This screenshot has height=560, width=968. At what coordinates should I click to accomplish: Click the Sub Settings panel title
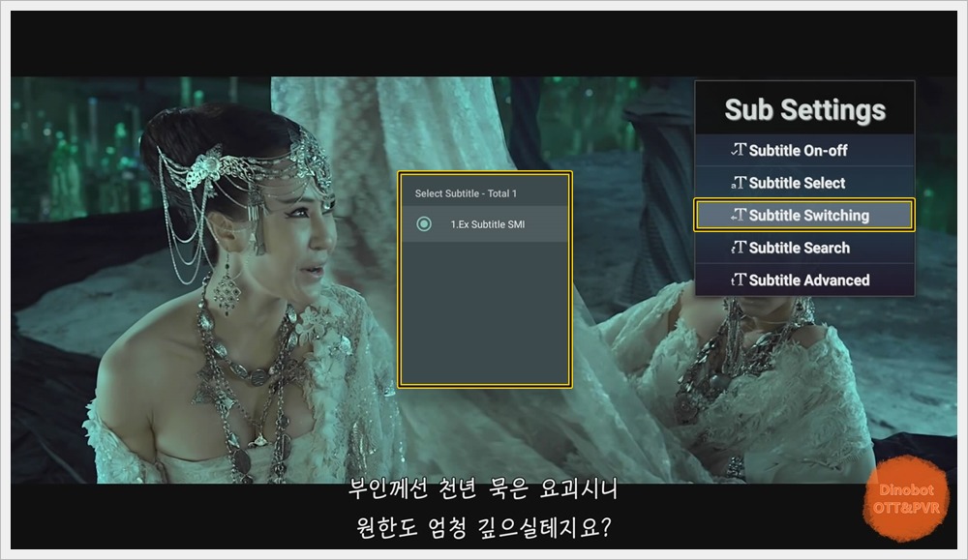(804, 110)
